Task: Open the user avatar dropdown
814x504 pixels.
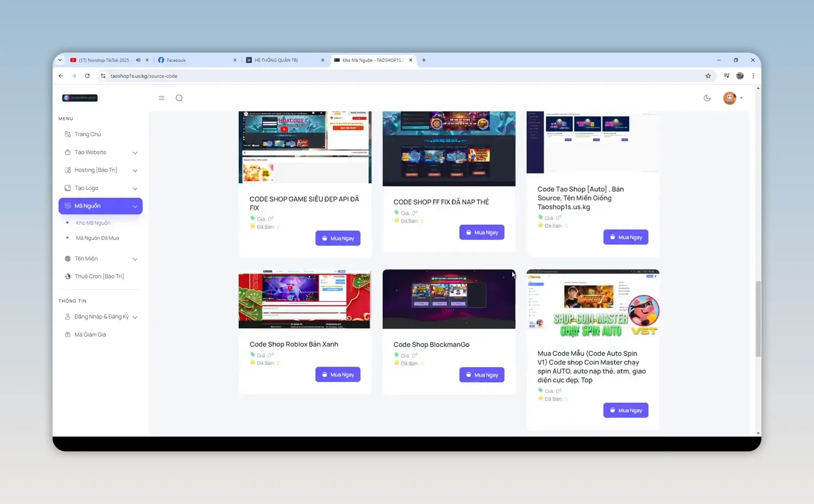Action: click(733, 98)
